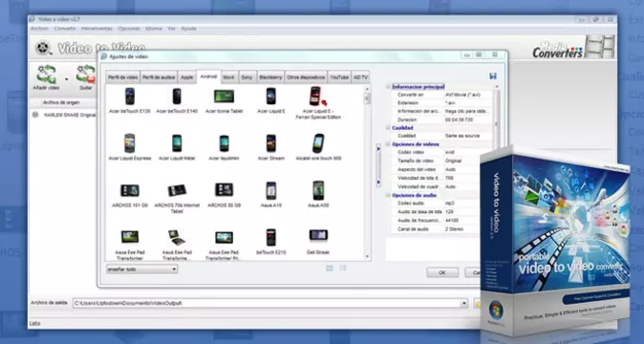This screenshot has width=644, height=344.
Task: Click the lower splitter arrow beside properties panel
Action: (x=378, y=182)
